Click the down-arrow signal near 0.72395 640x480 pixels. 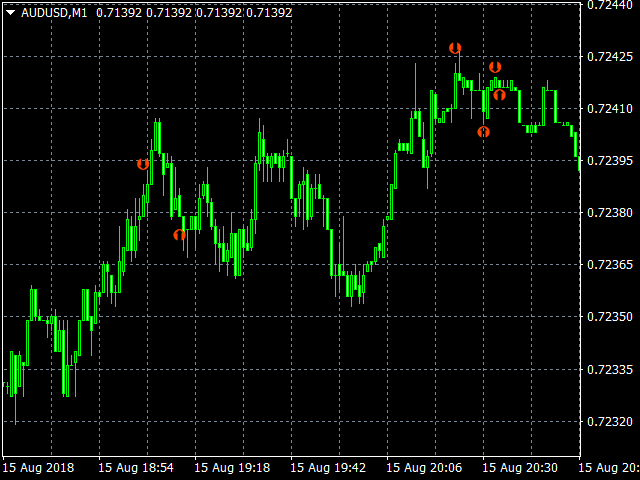pos(143,164)
